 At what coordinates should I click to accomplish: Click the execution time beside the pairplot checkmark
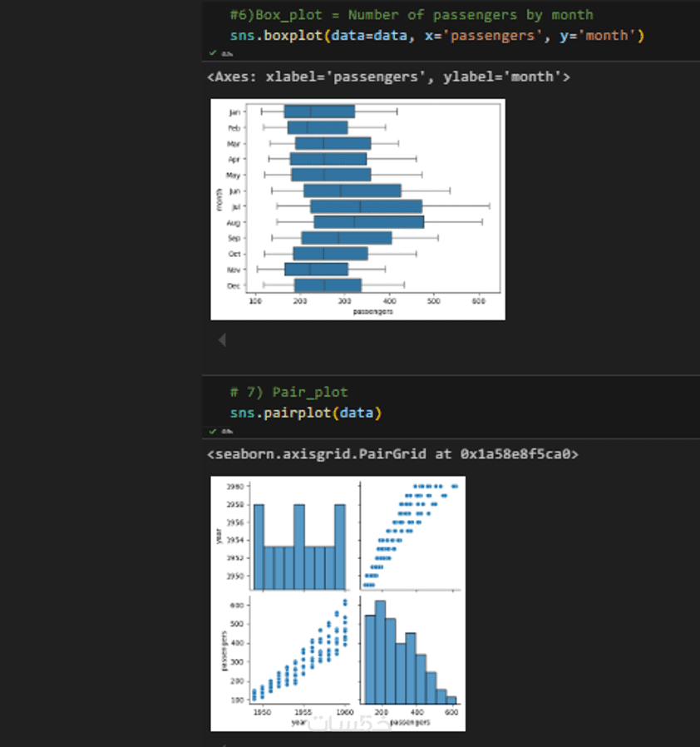click(x=226, y=431)
